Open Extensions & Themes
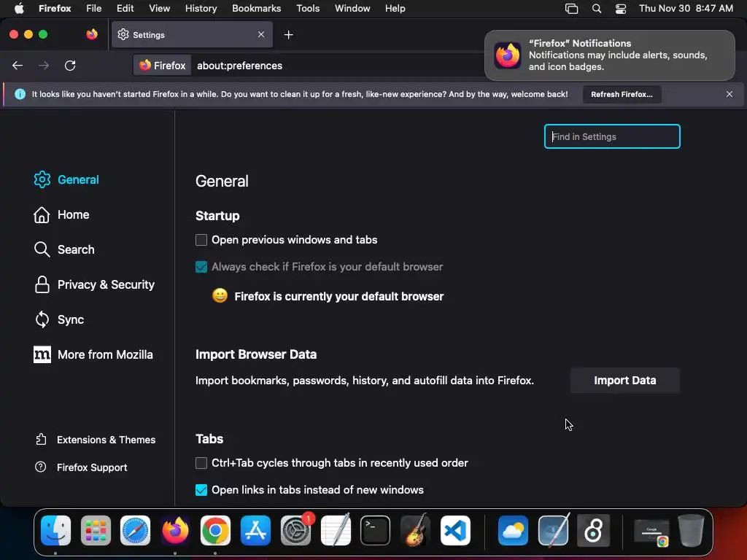This screenshot has height=560, width=747. [x=96, y=440]
